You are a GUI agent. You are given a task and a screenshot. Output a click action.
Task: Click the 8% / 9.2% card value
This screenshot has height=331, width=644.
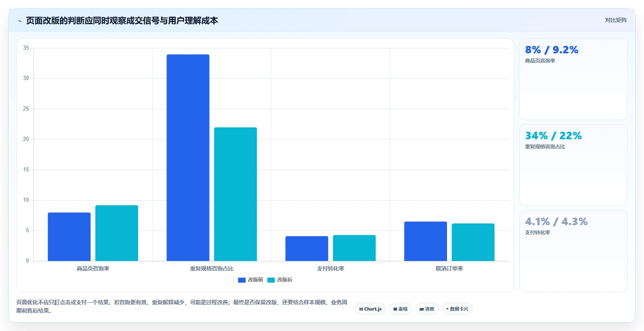(552, 50)
